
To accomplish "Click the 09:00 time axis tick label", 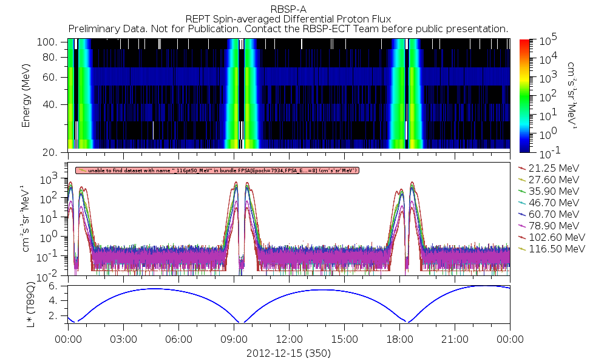I will click(x=234, y=340).
